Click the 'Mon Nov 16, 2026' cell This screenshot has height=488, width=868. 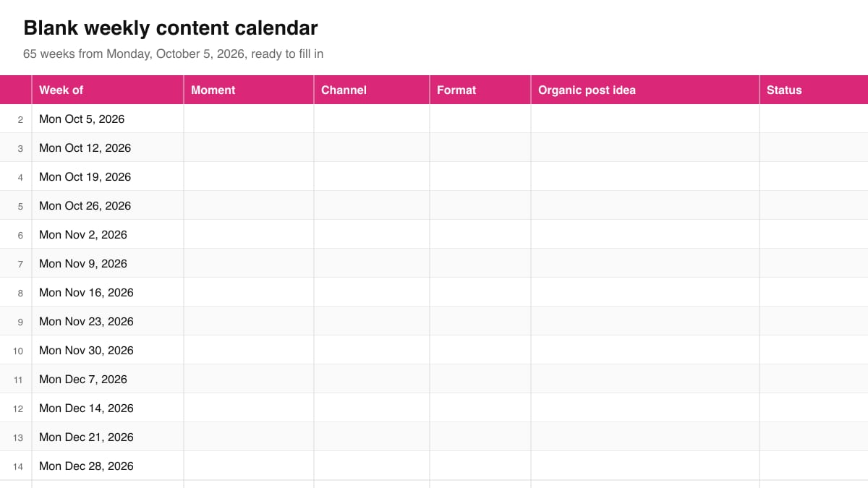pos(108,292)
